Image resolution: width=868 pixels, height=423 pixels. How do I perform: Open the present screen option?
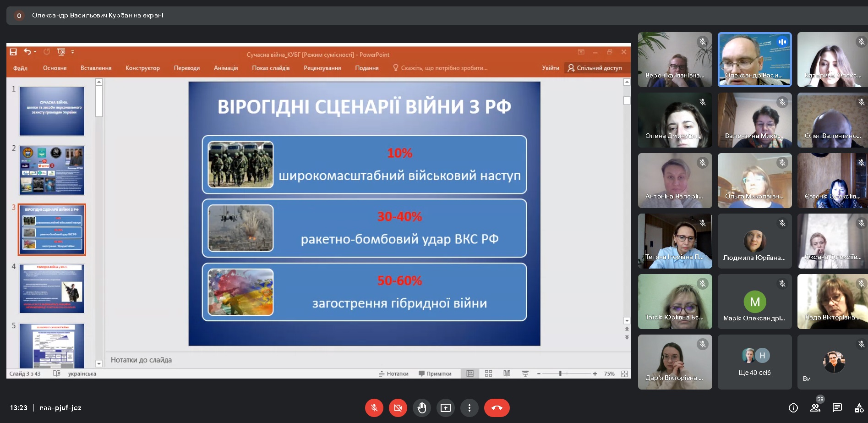click(446, 408)
